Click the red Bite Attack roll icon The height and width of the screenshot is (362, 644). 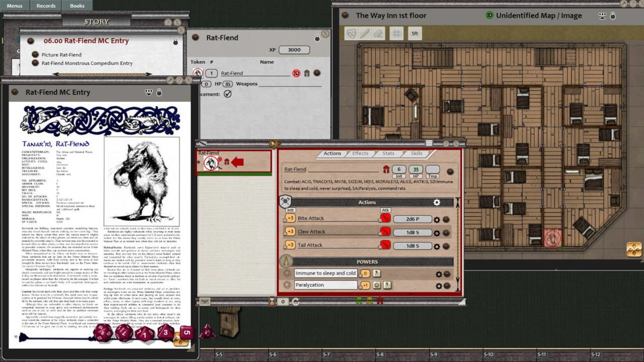coord(385,219)
